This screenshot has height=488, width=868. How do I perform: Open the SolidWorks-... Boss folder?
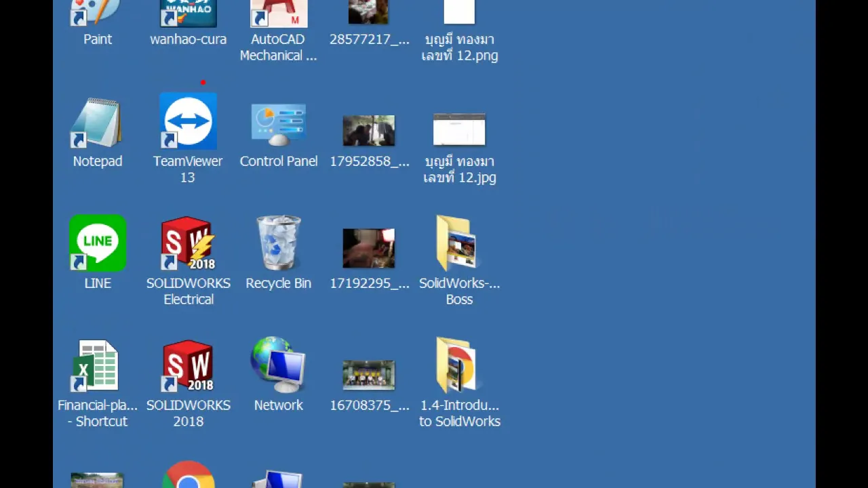(x=459, y=244)
